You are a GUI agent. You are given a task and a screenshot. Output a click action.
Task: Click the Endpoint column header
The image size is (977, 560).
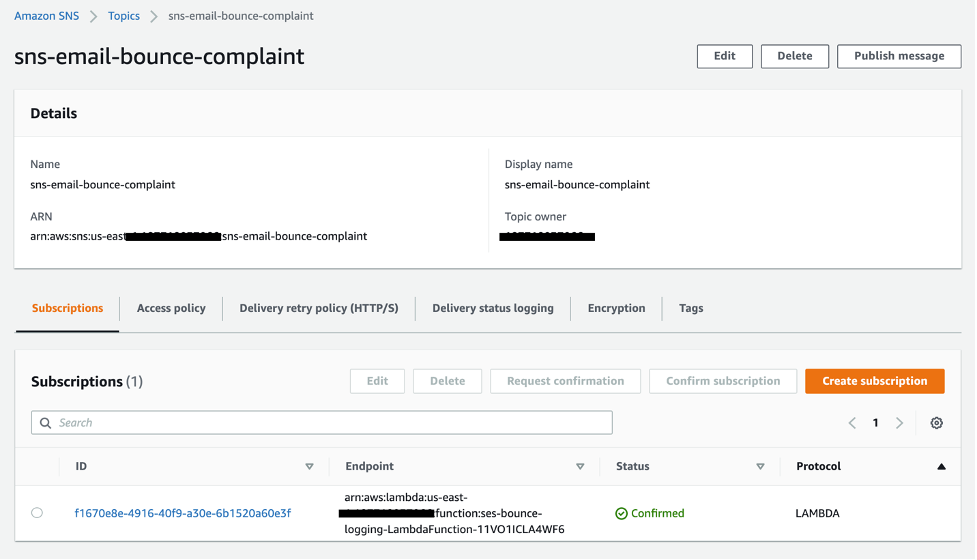(369, 467)
